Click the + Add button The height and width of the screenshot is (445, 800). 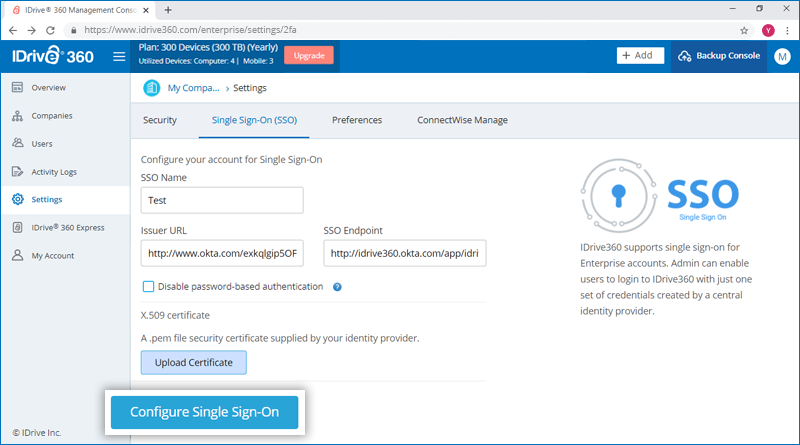640,56
